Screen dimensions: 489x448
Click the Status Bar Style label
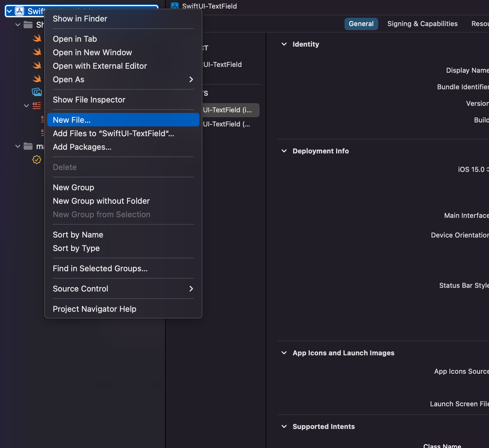point(464,286)
